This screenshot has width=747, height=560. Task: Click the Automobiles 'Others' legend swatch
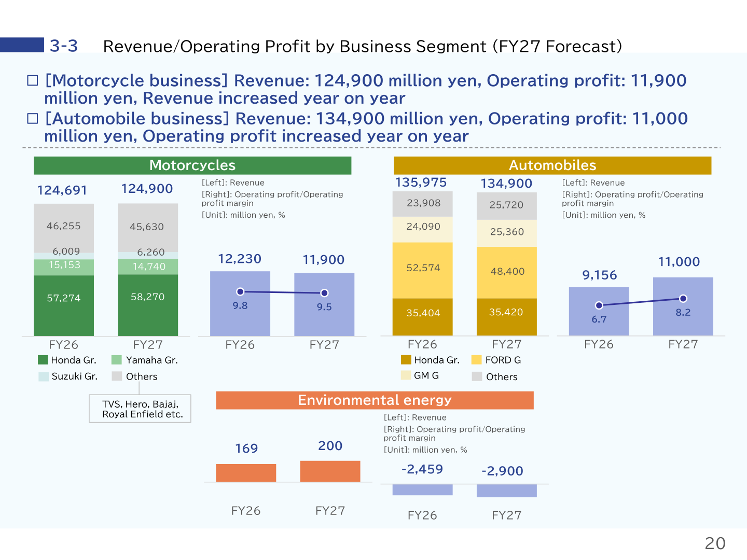(477, 376)
